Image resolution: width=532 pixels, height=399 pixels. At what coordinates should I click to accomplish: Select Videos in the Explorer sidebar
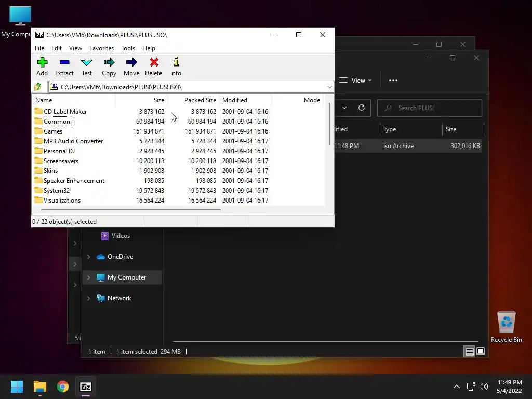click(121, 236)
